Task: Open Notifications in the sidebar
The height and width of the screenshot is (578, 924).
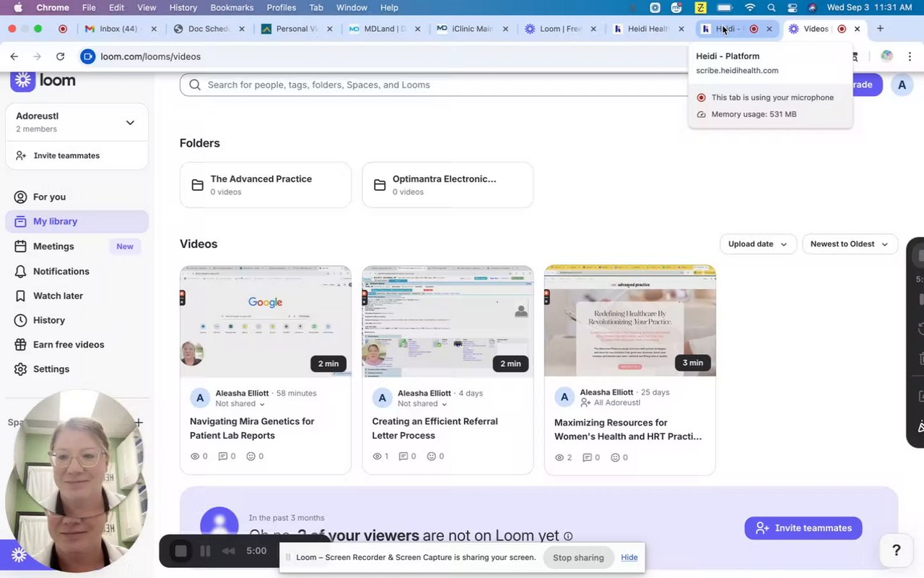Action: [77, 271]
